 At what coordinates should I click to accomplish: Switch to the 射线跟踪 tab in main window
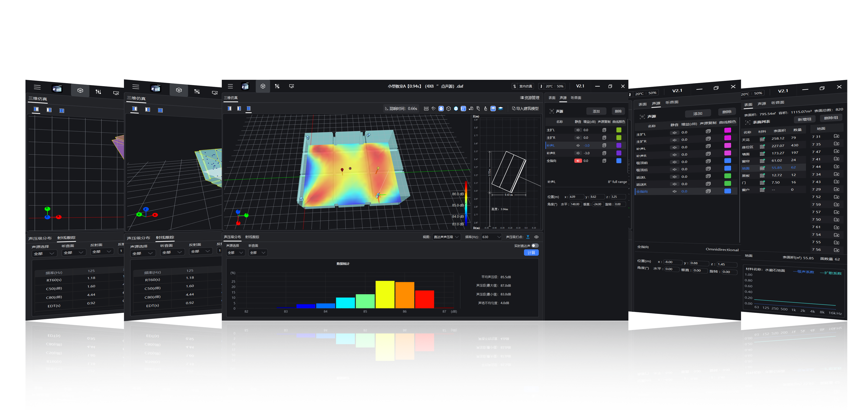252,237
